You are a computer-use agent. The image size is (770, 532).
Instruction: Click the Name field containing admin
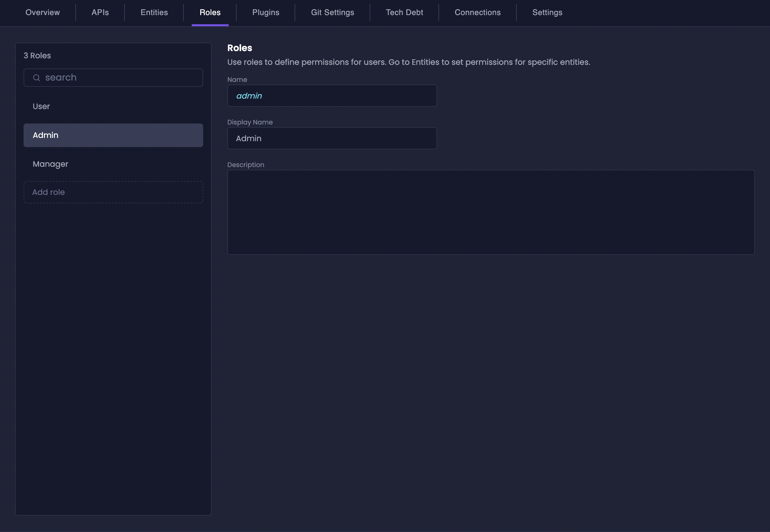pos(332,96)
